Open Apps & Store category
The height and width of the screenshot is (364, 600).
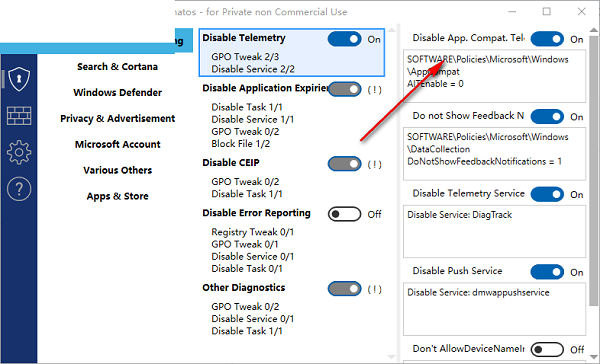pyautogui.click(x=117, y=196)
